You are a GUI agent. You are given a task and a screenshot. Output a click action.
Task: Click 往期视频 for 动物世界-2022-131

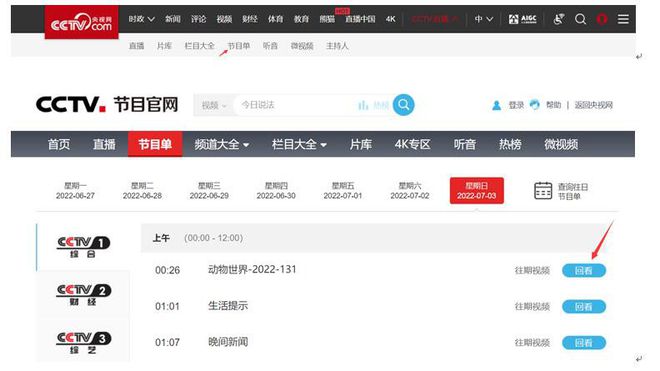[532, 270]
